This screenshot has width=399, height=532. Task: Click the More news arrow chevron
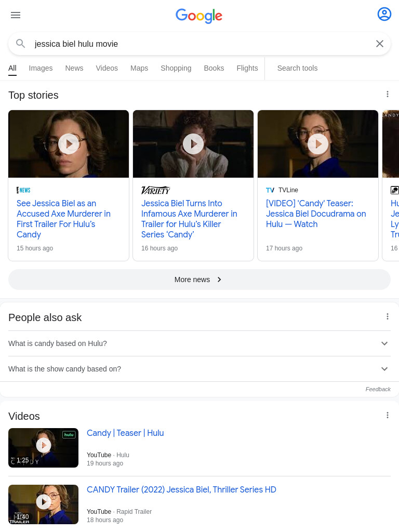[x=219, y=280]
